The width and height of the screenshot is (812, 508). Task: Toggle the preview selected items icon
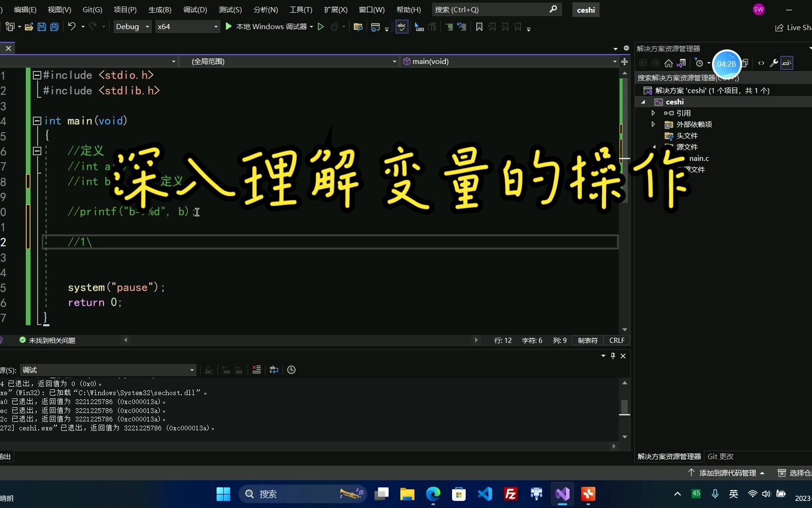(x=787, y=63)
